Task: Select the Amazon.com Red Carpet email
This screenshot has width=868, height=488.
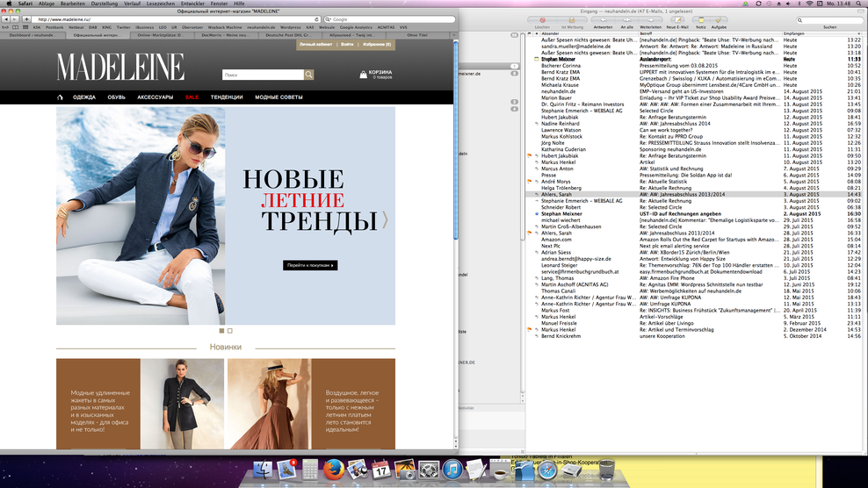Action: pos(698,240)
